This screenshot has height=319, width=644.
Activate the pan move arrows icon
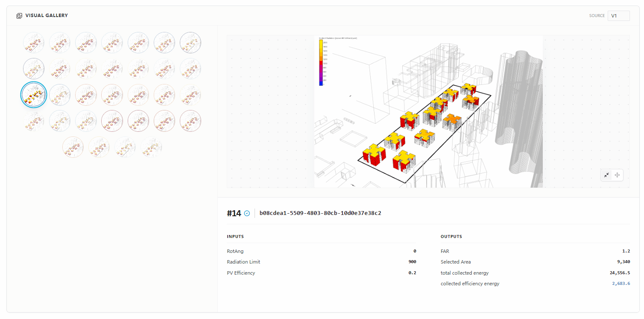point(617,175)
